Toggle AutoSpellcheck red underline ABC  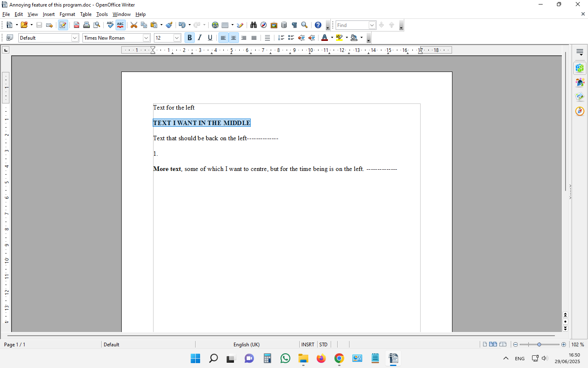[120, 25]
